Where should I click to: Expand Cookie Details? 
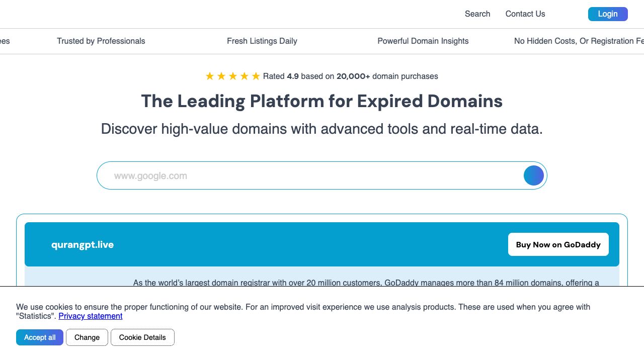point(142,337)
